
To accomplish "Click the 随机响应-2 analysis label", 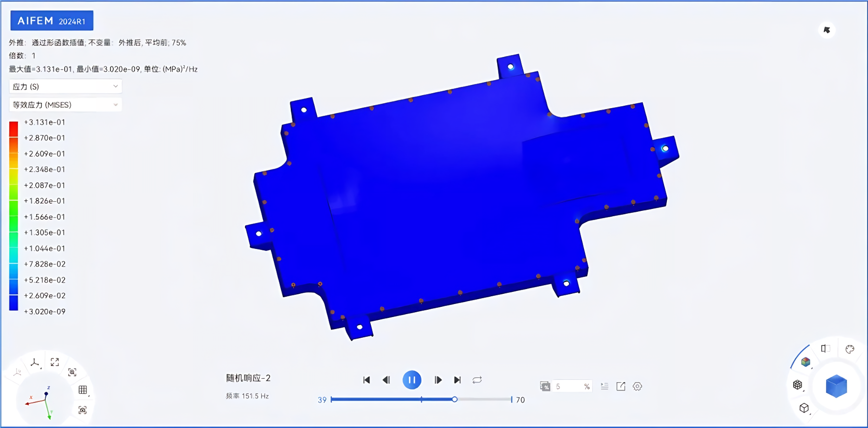I will coord(248,378).
